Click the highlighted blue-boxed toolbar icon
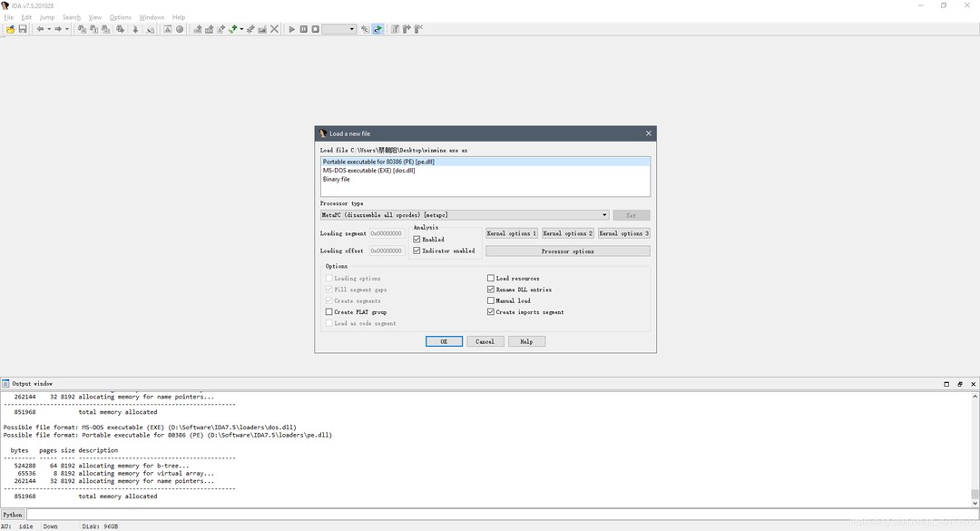The height and width of the screenshot is (531, 980). [x=377, y=29]
